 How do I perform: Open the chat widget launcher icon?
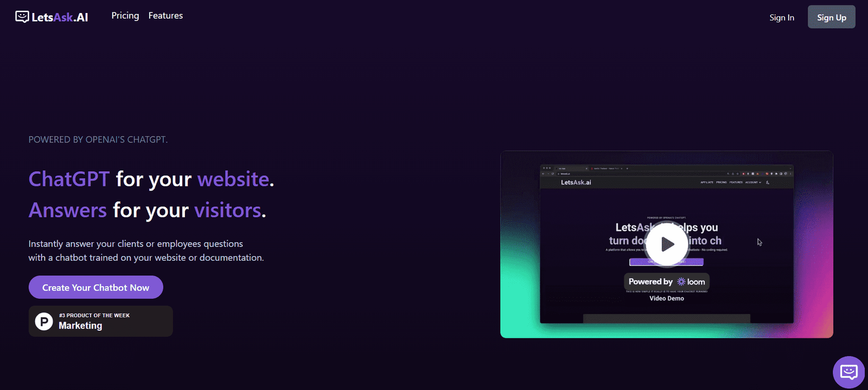tap(848, 372)
